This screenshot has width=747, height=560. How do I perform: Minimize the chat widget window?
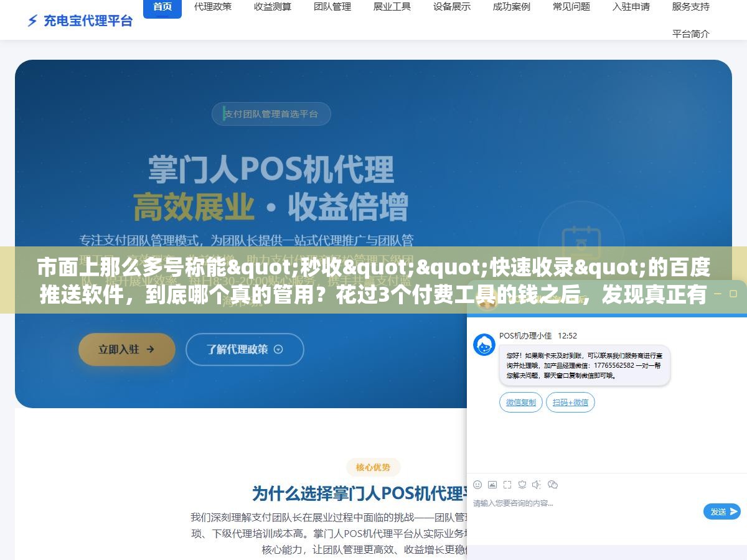pyautogui.click(x=716, y=293)
